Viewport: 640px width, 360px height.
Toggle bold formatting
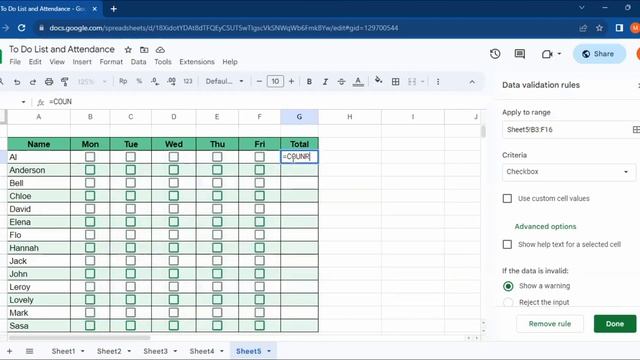(x=309, y=82)
